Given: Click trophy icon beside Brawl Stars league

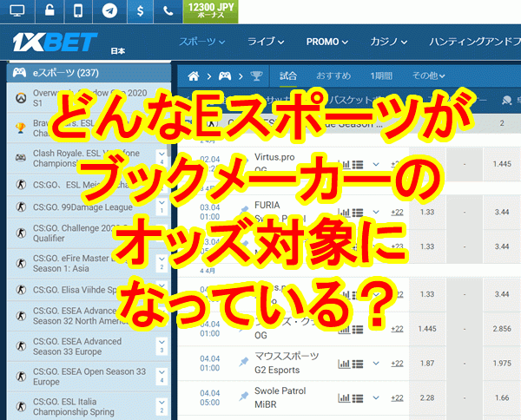Looking at the screenshot, I should click(x=21, y=128).
